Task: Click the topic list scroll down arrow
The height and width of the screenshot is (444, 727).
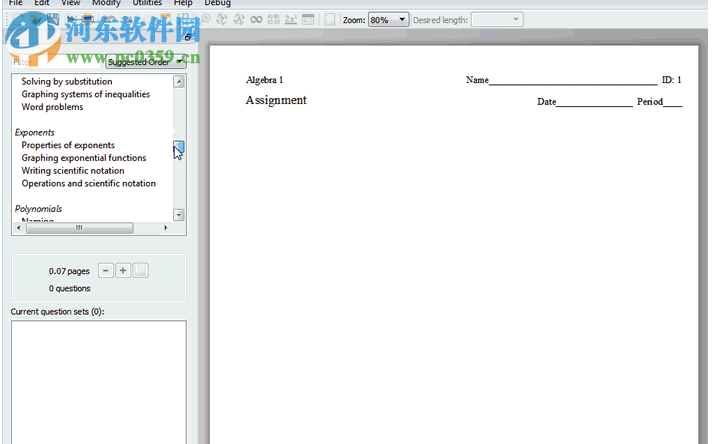Action: 179,215
